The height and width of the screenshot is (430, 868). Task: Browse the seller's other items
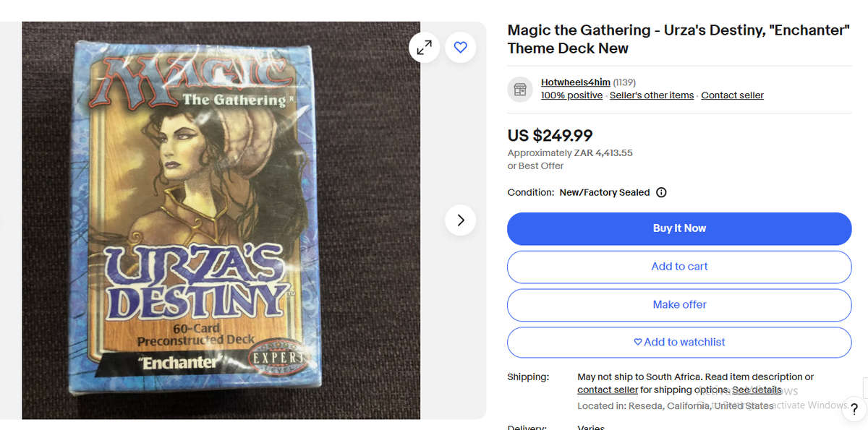click(651, 95)
